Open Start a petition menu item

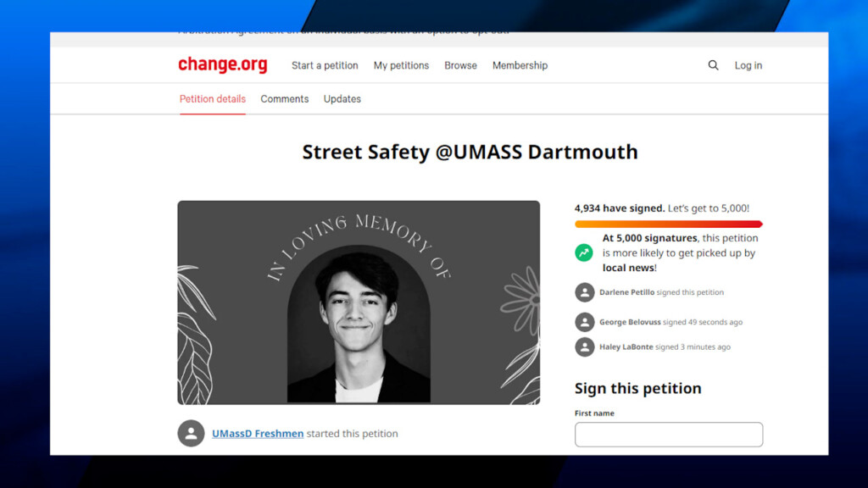pyautogui.click(x=325, y=65)
